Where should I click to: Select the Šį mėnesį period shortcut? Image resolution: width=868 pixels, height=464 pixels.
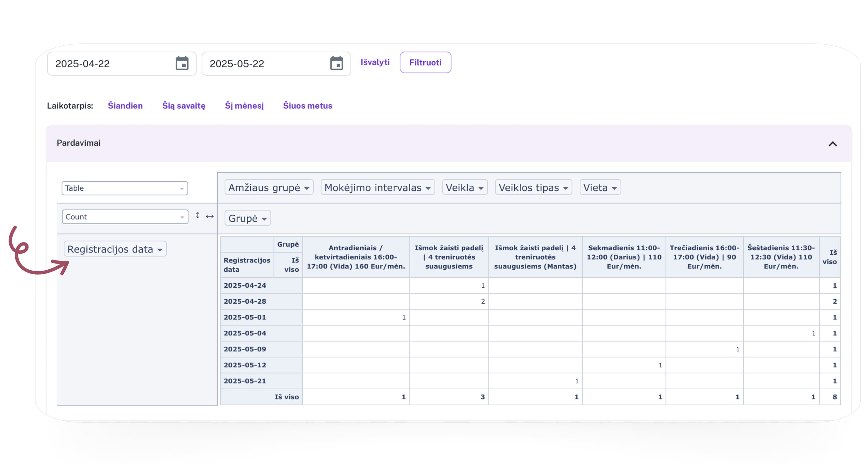[x=244, y=106]
